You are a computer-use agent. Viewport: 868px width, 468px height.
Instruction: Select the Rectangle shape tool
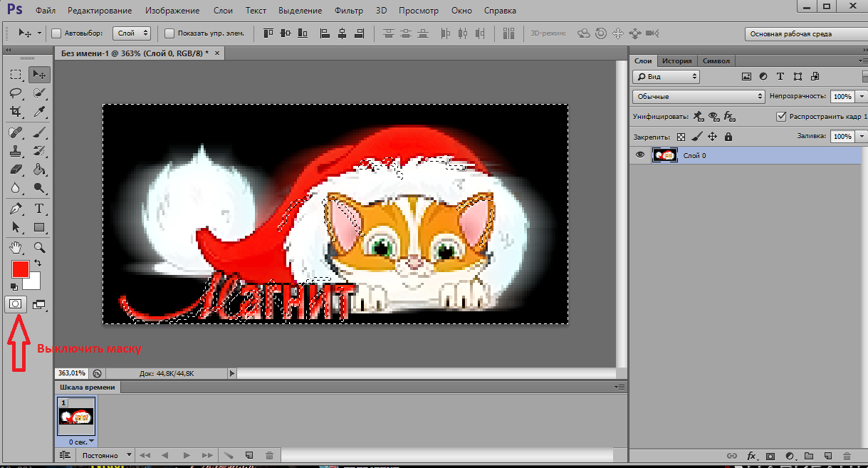point(39,227)
